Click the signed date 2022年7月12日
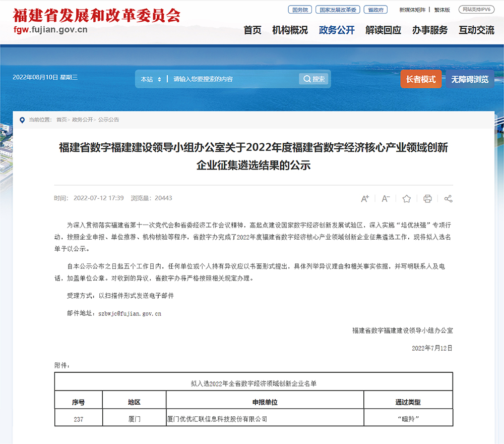This screenshot has height=444, width=504. pos(432,348)
